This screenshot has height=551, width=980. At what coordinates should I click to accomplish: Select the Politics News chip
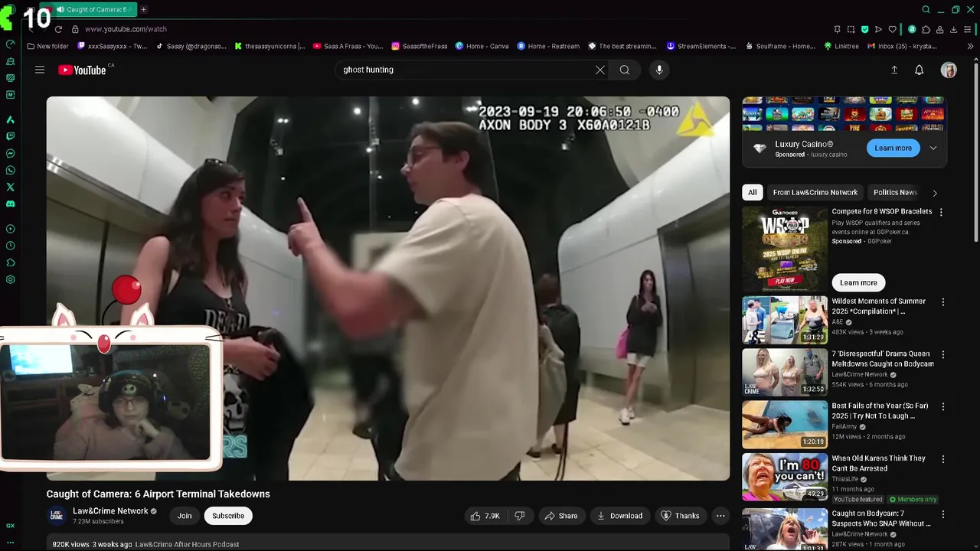pyautogui.click(x=894, y=192)
